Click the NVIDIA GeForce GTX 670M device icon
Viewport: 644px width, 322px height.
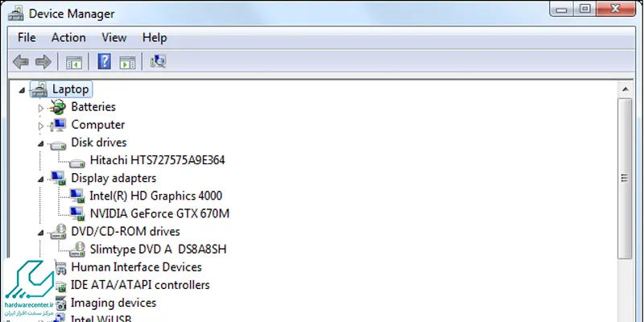[76, 213]
